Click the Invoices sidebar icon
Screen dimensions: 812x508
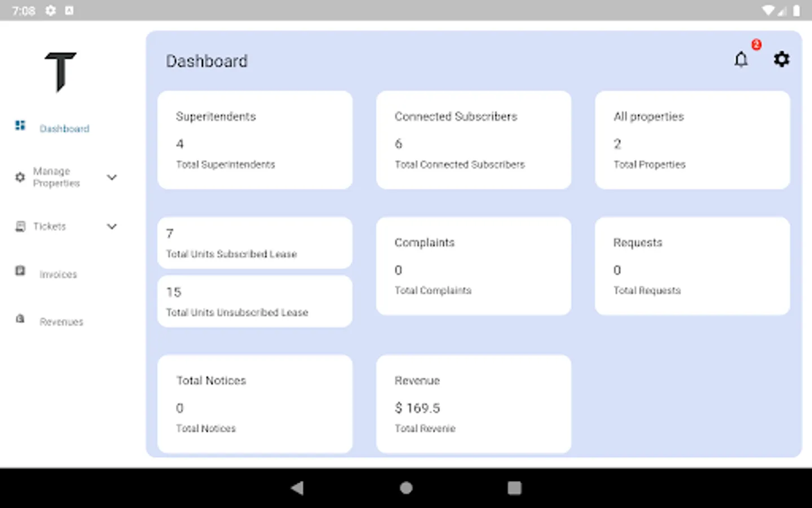(x=20, y=270)
